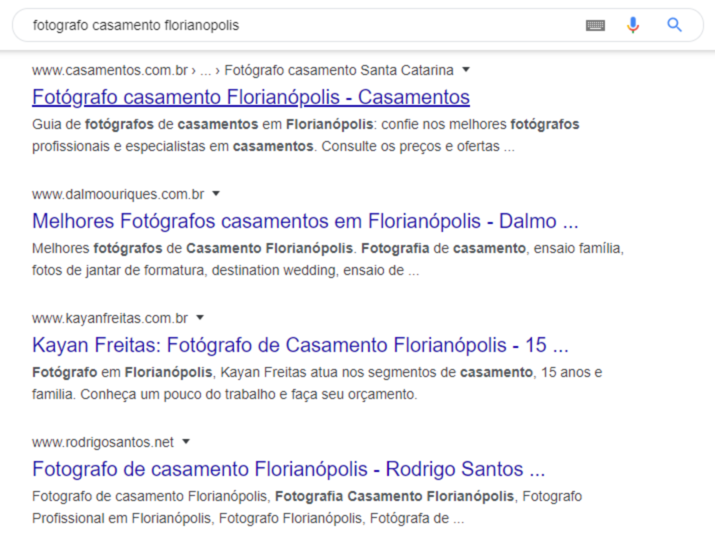Open the dropdown arrow beside www.kayanfreitas.com.br

pyautogui.click(x=200, y=318)
